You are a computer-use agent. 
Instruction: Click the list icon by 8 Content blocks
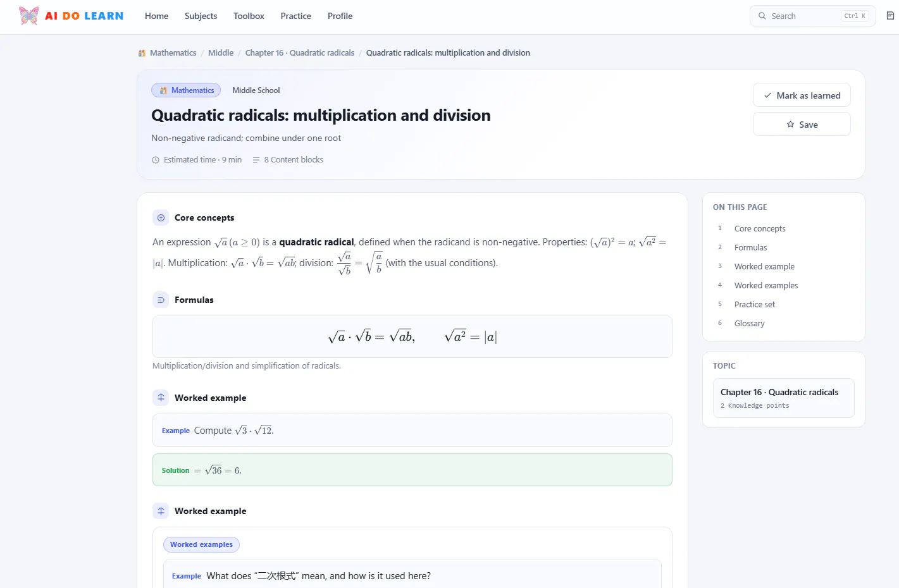256,160
